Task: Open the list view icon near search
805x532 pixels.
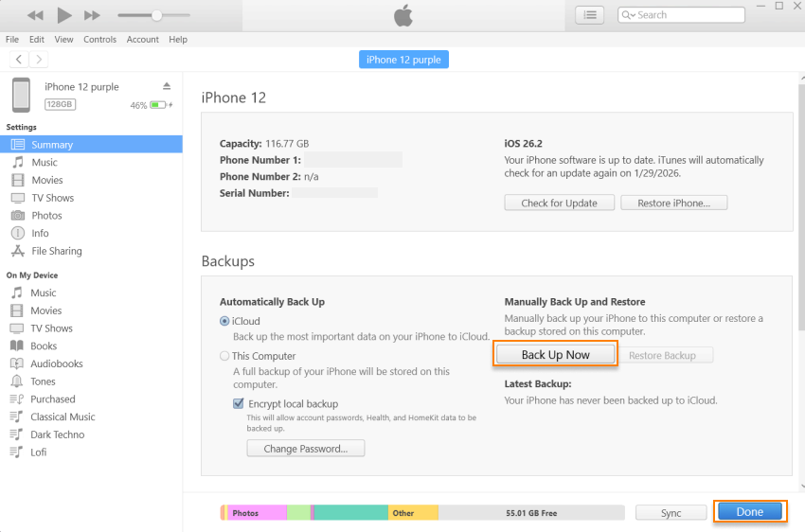Action: coord(589,15)
